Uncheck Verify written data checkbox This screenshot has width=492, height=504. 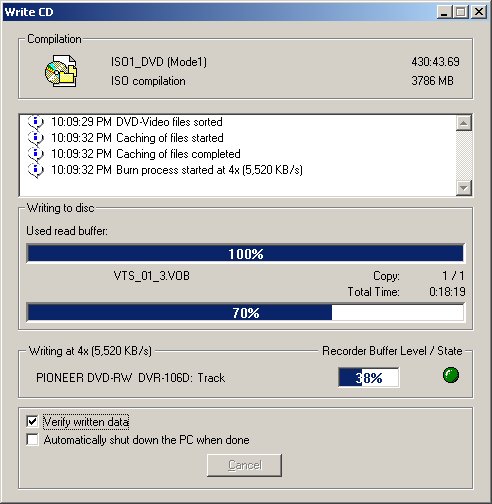32,422
